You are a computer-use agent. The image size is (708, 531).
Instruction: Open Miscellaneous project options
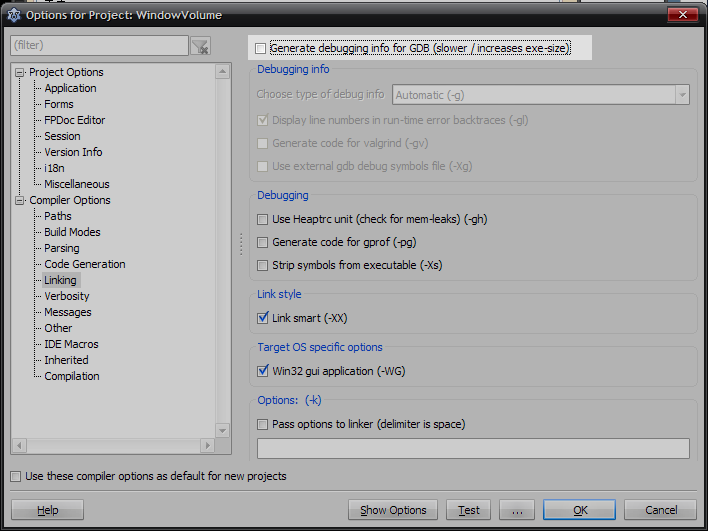77,184
